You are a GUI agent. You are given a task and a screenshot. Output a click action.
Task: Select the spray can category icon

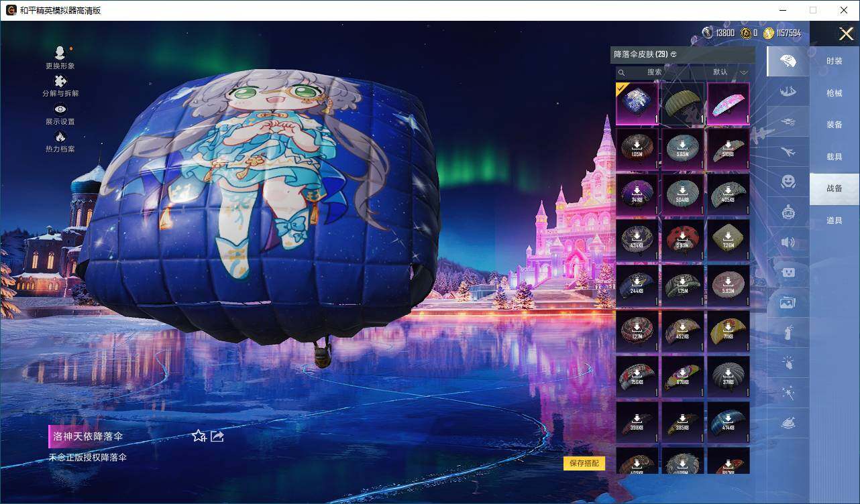(788, 332)
